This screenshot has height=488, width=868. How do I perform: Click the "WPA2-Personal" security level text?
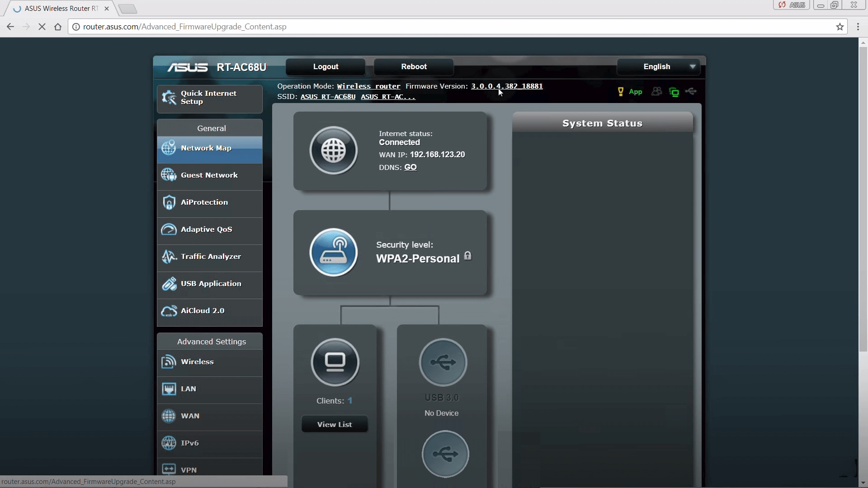tap(418, 258)
